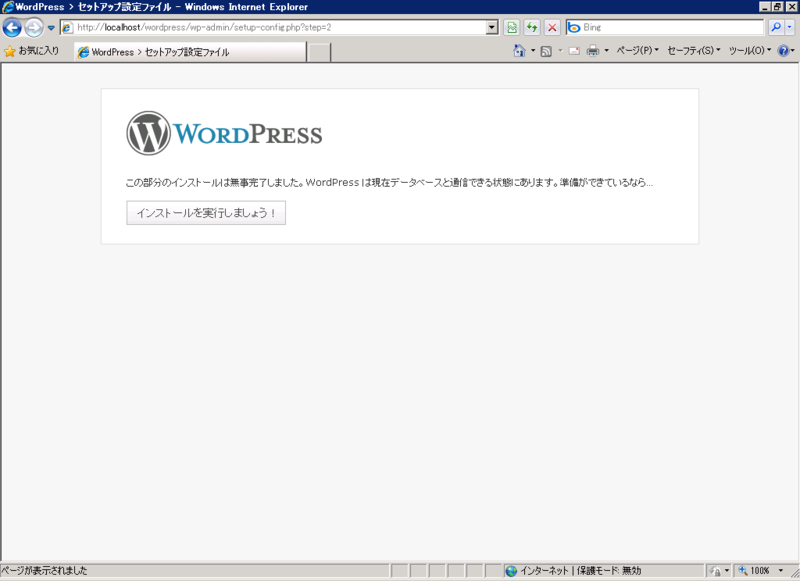
Task: Click the Compatibility View icon
Action: click(x=512, y=28)
